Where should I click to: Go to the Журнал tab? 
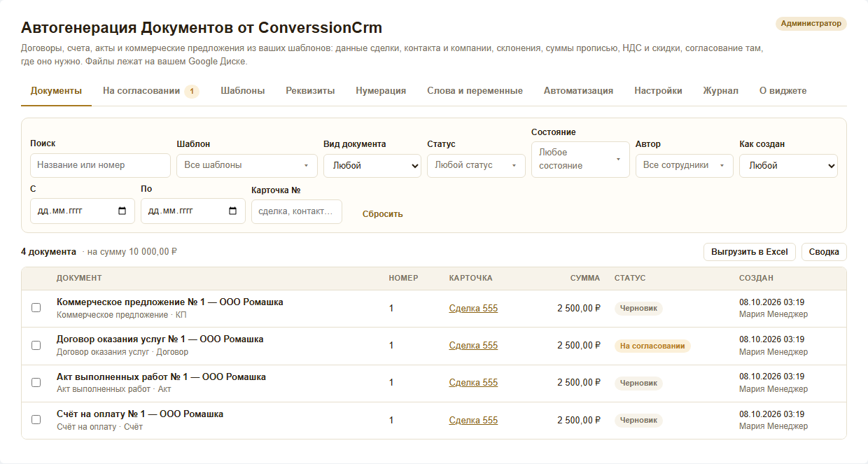[x=721, y=91]
